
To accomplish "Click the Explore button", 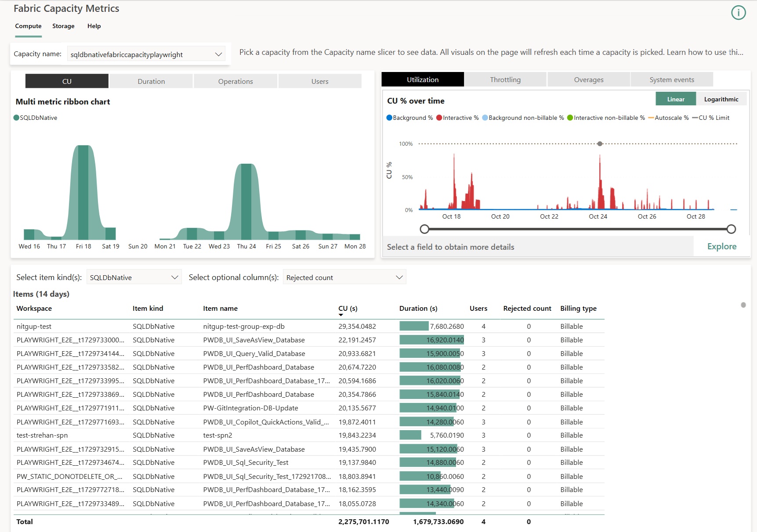I will pyautogui.click(x=721, y=246).
